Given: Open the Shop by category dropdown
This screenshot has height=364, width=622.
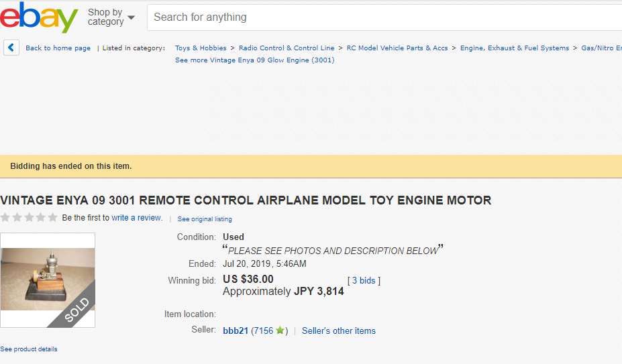Looking at the screenshot, I should (x=111, y=17).
